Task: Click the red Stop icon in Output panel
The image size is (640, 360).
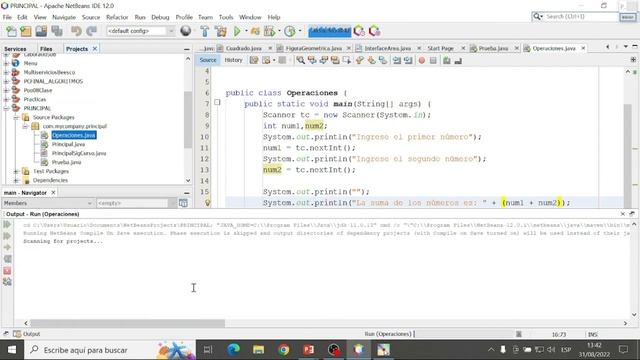Action: pyautogui.click(x=7, y=271)
